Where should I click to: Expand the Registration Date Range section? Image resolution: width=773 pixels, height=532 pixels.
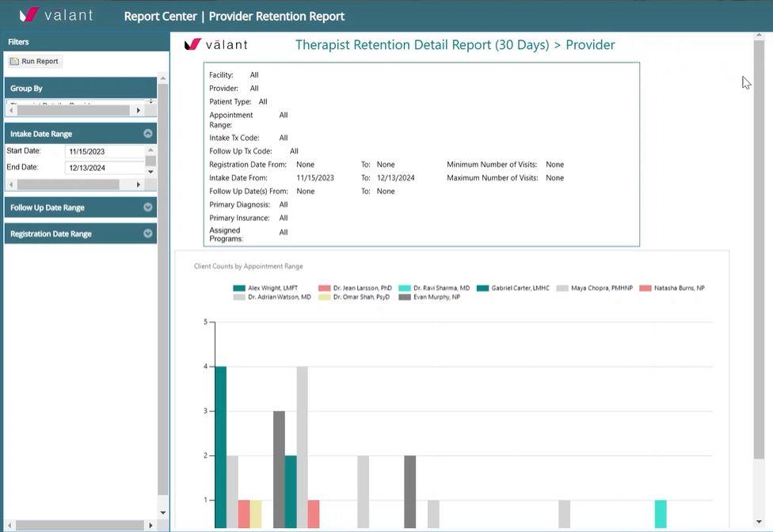pyautogui.click(x=147, y=234)
